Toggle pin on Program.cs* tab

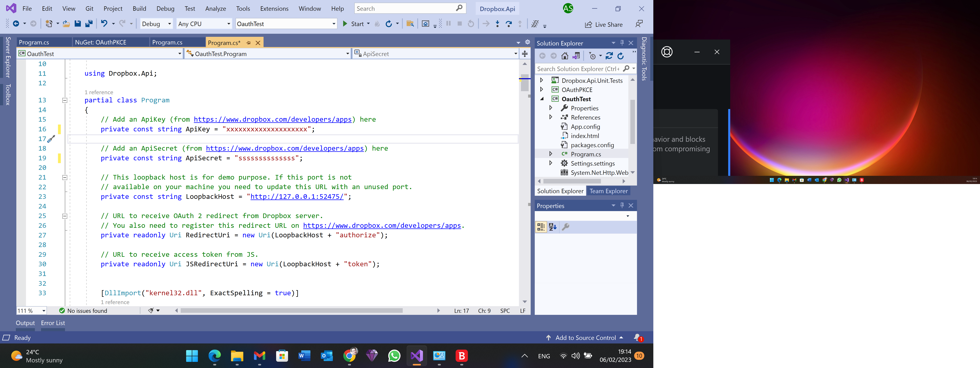[248, 43]
